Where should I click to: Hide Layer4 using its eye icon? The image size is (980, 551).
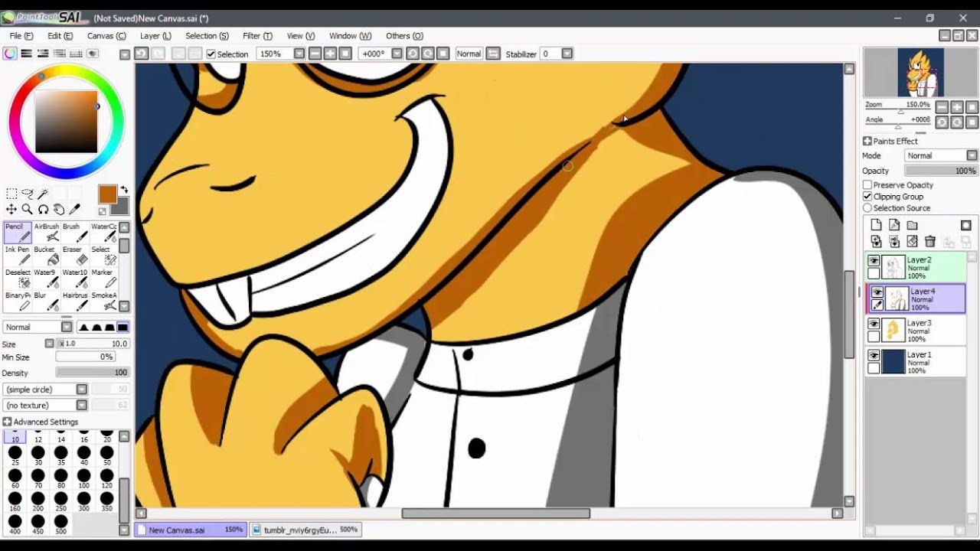[x=877, y=292]
